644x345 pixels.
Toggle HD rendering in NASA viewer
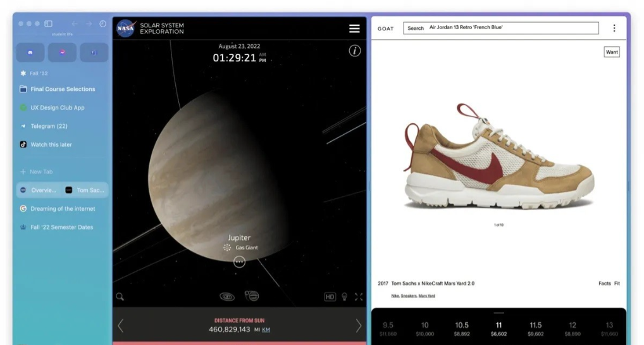[x=330, y=297]
